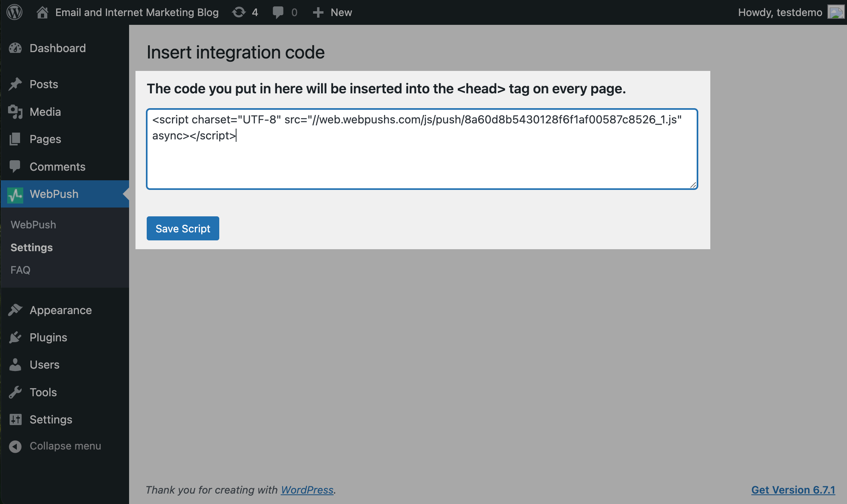Image resolution: width=847 pixels, height=504 pixels.
Task: Click the plus icon for New
Action: click(x=318, y=12)
